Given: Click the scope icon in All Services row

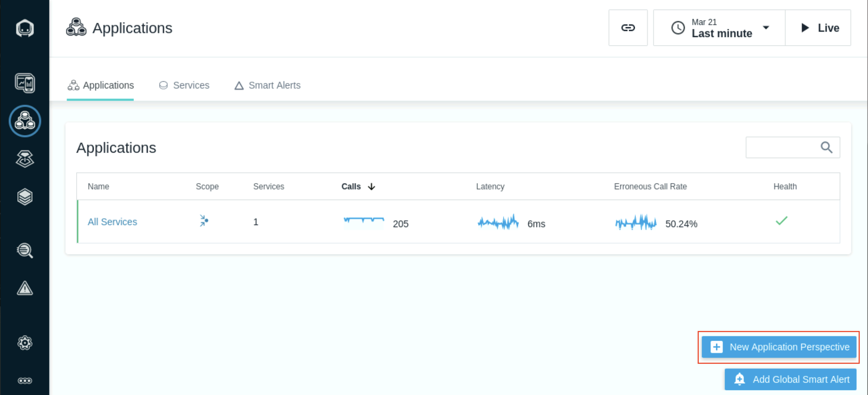Looking at the screenshot, I should coord(204,221).
